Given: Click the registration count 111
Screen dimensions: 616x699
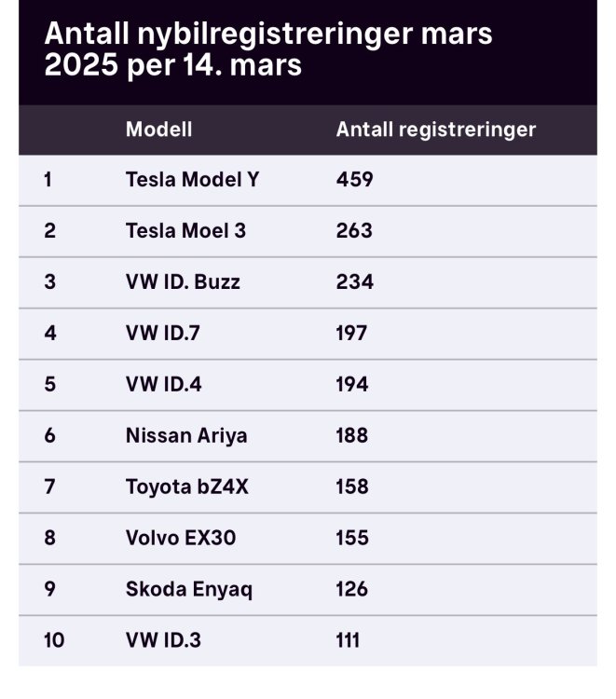Looking at the screenshot, I should (x=348, y=640).
